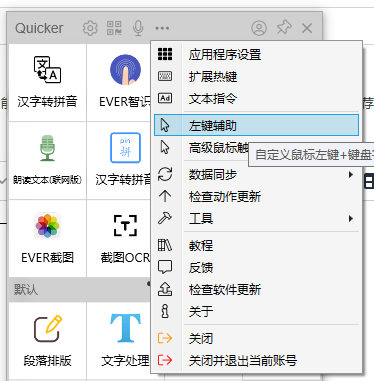Viewport: 374px width, 381px height.
Task: Open the three-dots more menu
Action: pos(162,28)
